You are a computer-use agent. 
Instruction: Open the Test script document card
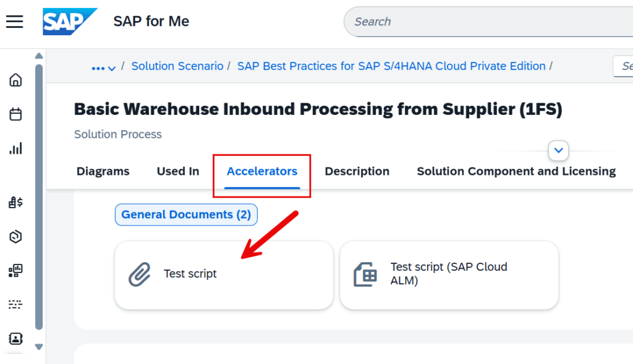tap(224, 275)
